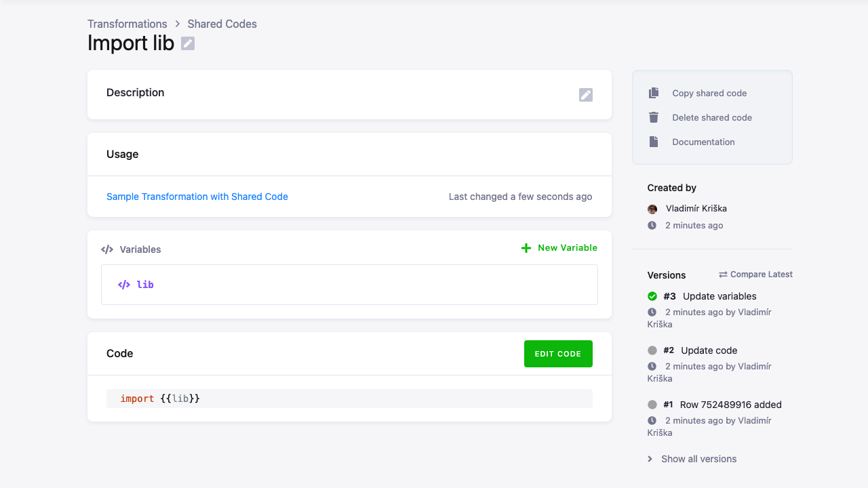Navigate to Transformations breadcrumb
The image size is (868, 488).
pyautogui.click(x=127, y=24)
